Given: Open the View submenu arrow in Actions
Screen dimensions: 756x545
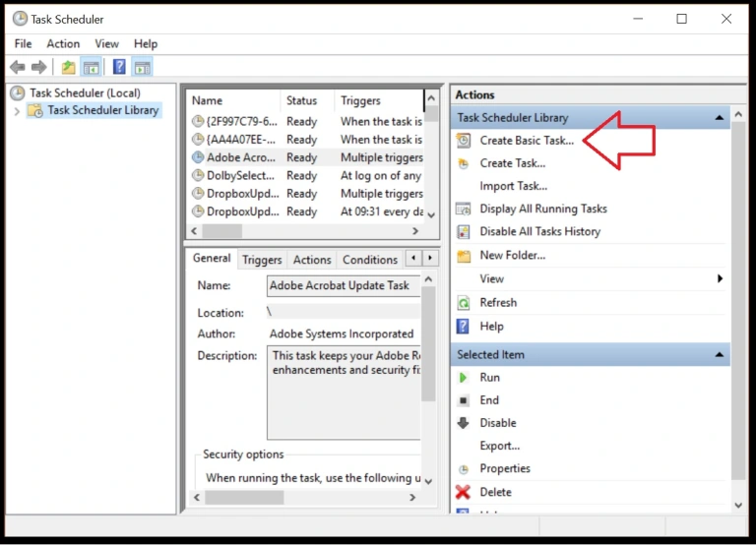Looking at the screenshot, I should coord(721,279).
